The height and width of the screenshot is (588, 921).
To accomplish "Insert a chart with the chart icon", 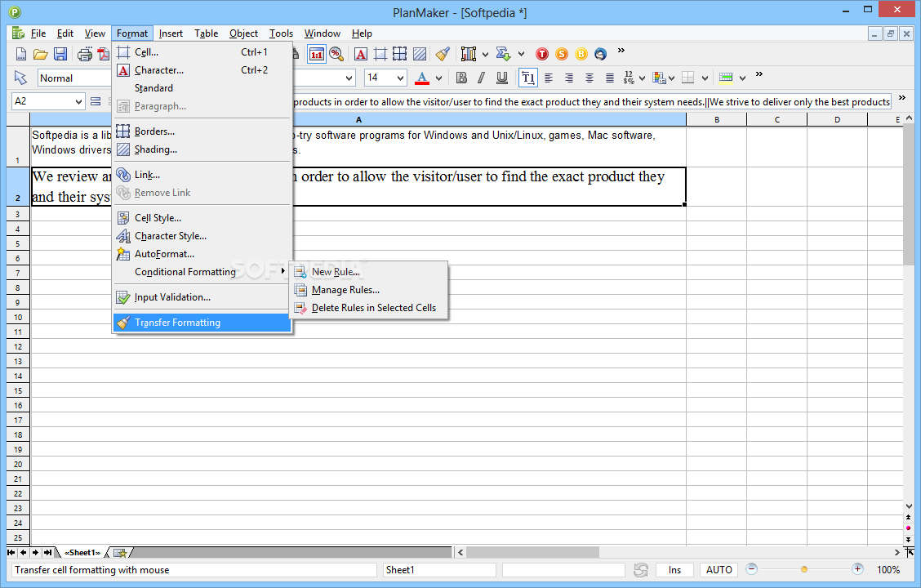I will 469,55.
